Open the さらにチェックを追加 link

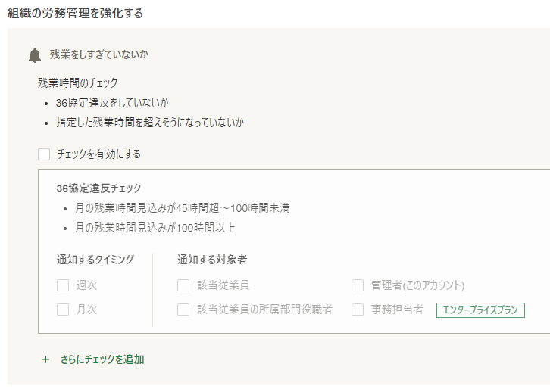(x=102, y=359)
